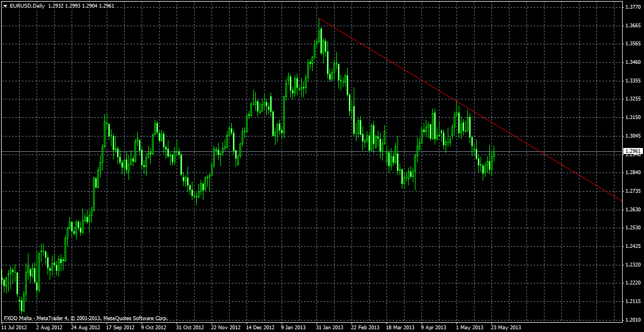The width and height of the screenshot is (644, 332).
Task: Click the FXDD Malta MetaTrader 4 copyright text
Action: (x=86, y=318)
